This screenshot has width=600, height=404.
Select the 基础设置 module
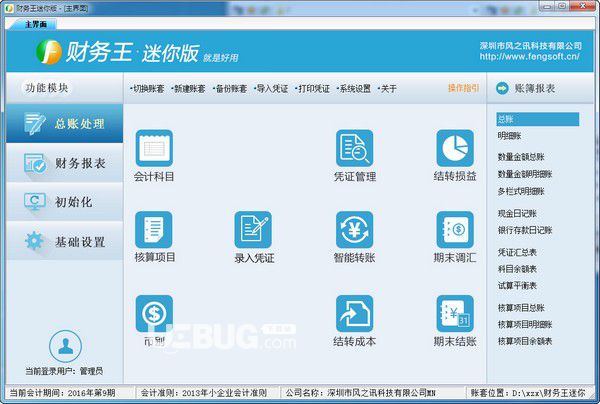pos(64,241)
